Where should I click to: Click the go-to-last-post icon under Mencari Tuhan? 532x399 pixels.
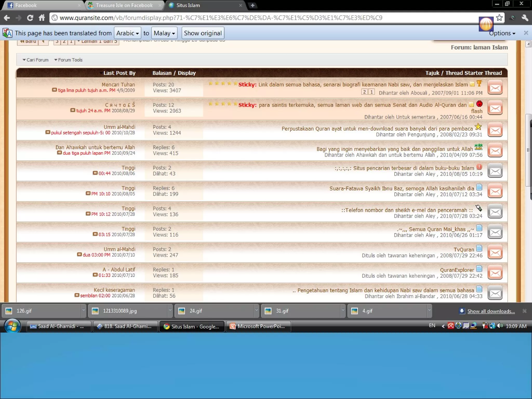[54, 90]
